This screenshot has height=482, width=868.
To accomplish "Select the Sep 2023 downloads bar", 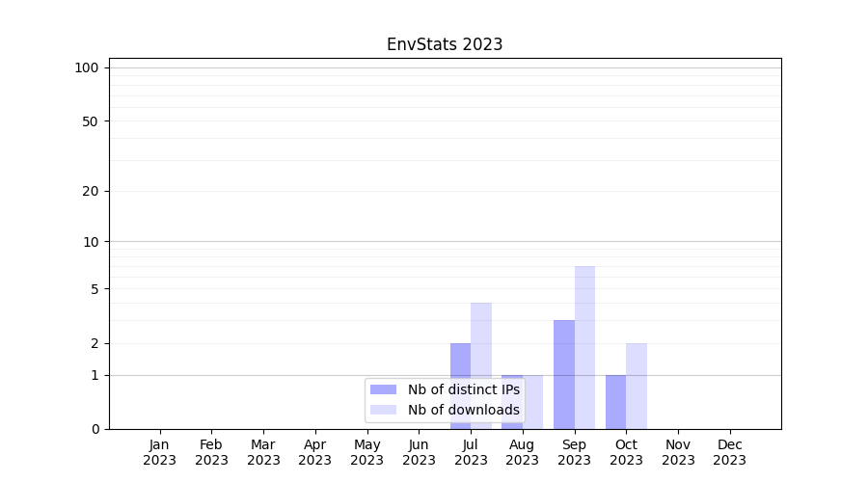I will coord(584,347).
